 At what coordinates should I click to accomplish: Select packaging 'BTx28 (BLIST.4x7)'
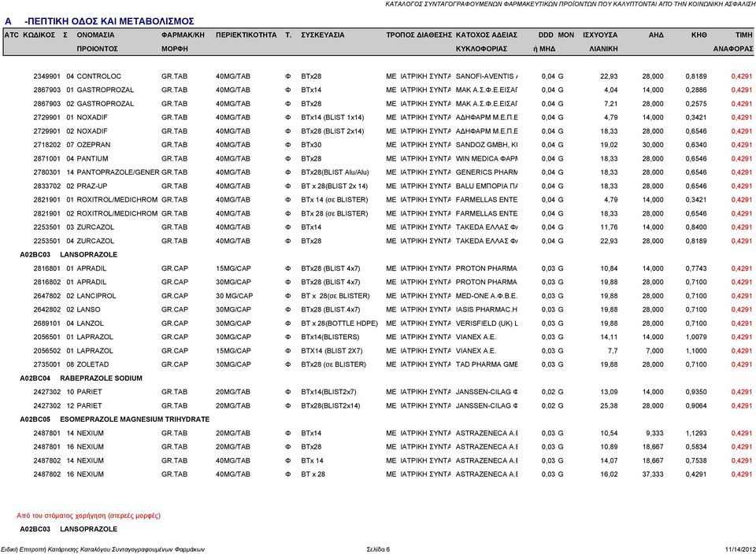[330, 309]
